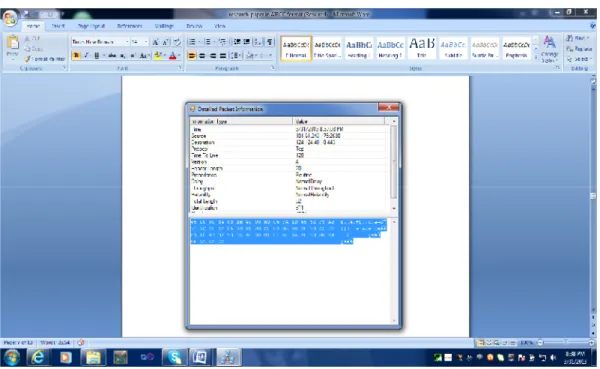Click the document zoom slider
This screenshot has width=600, height=369.
coord(566,343)
